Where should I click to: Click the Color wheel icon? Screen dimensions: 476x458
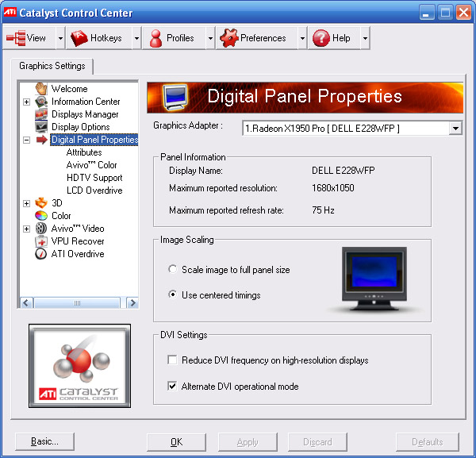(41, 216)
